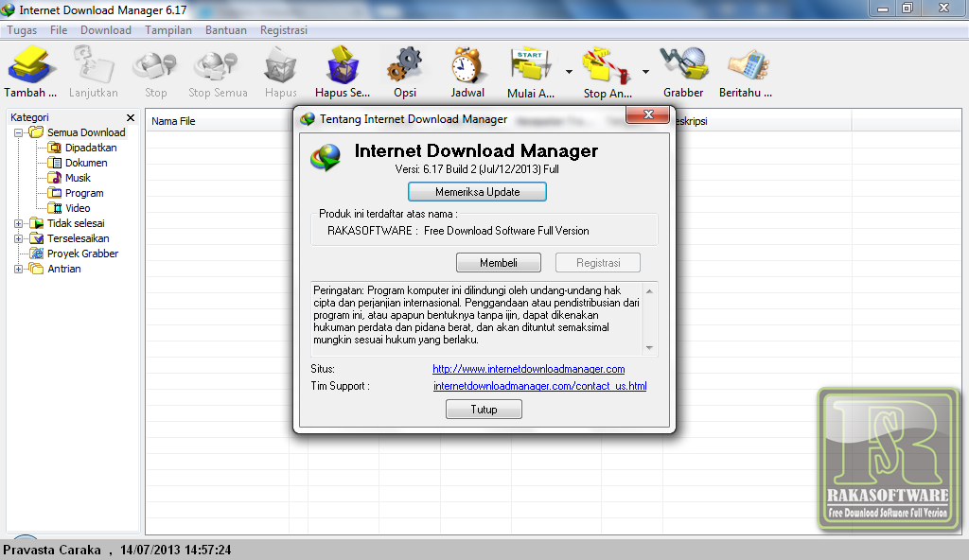Select the Program category icon

pos(54,193)
